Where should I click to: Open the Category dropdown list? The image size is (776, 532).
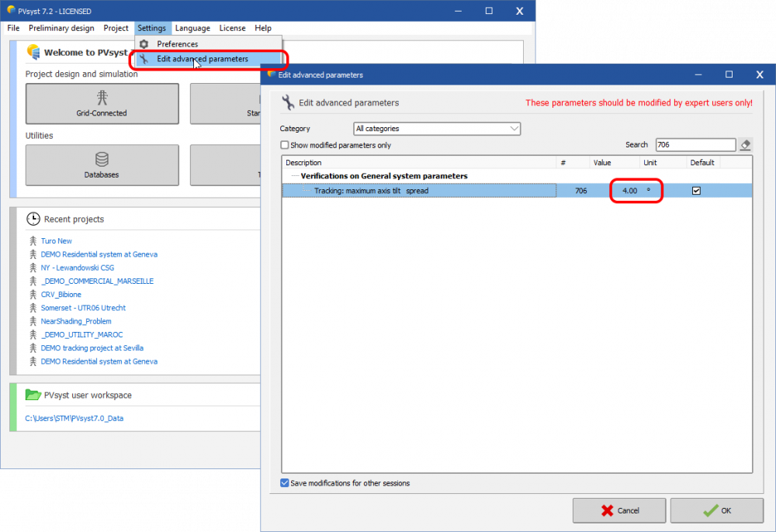[x=437, y=129]
